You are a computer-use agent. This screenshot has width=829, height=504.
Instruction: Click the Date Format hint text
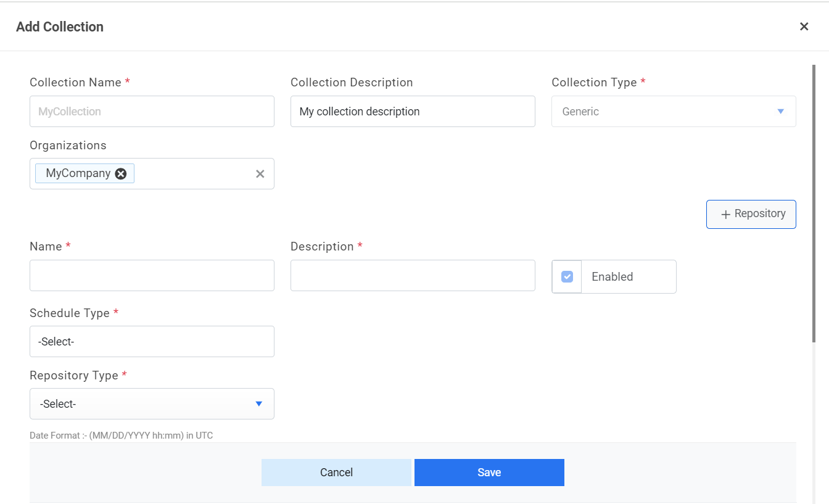tap(121, 436)
